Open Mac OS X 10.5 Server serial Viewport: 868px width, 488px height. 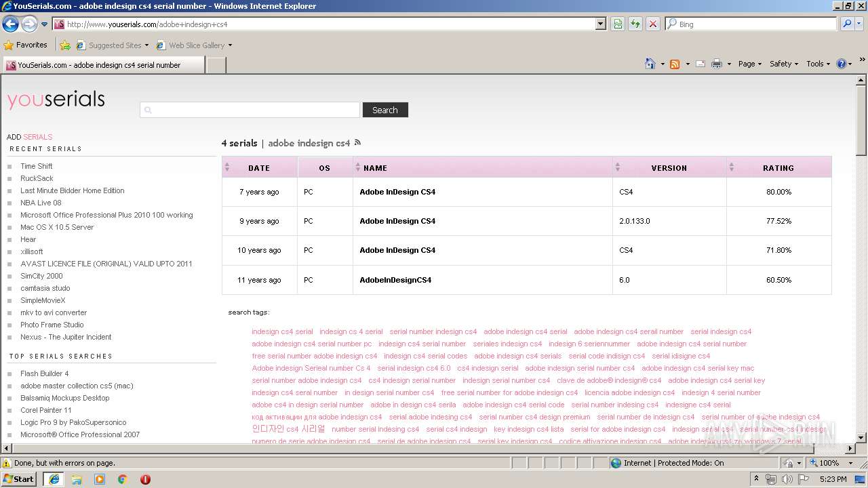tap(57, 227)
